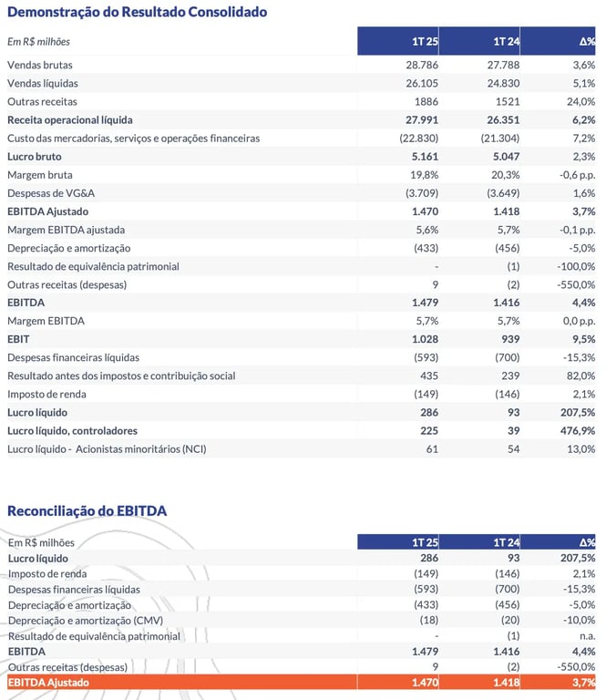Click the 'n.a.' value in the reconciliation table
Image resolution: width=606 pixels, height=700 pixels.
point(587,635)
